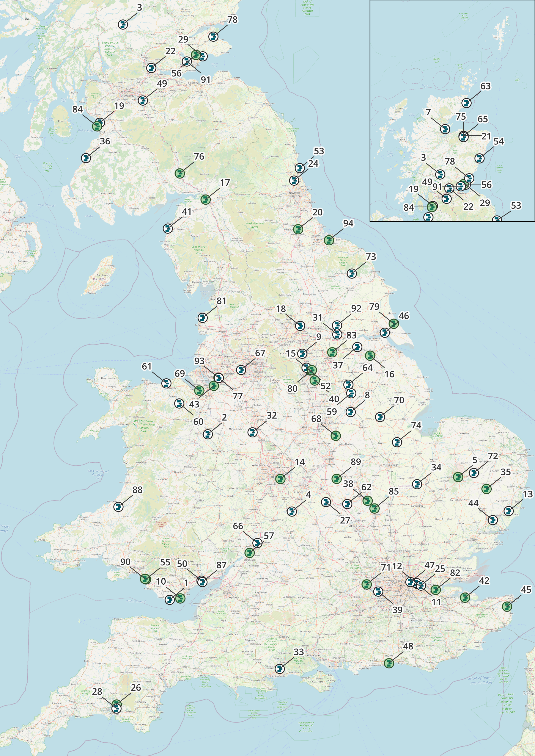Click the marker labeled 74
This screenshot has height=756, width=535.
tap(397, 442)
